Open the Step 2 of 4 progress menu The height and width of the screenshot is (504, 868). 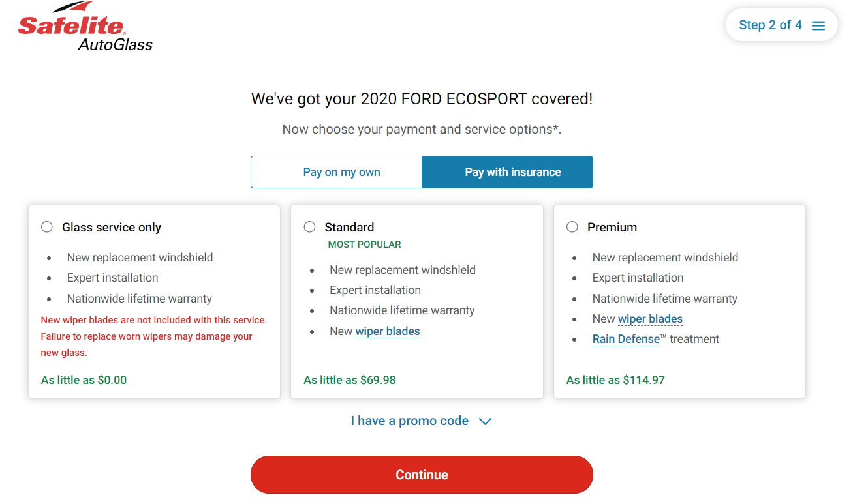pos(782,25)
